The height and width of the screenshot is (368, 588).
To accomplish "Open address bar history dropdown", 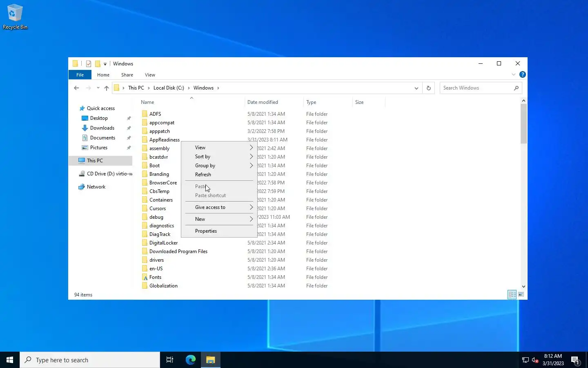I will point(416,88).
